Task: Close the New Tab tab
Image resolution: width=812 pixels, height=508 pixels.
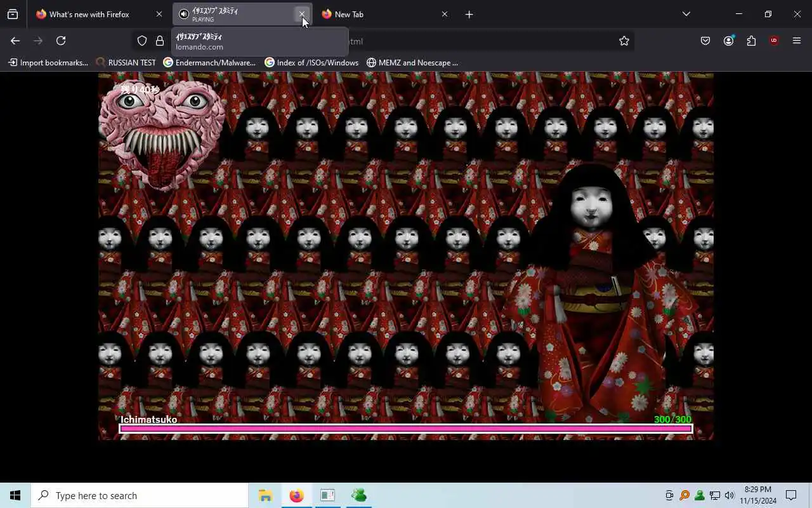Action: click(444, 14)
